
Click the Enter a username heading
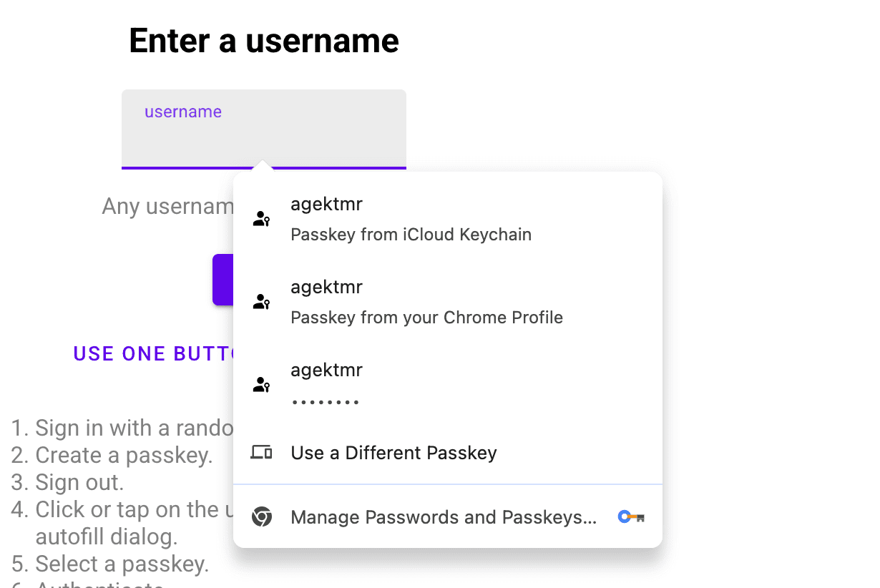263,41
